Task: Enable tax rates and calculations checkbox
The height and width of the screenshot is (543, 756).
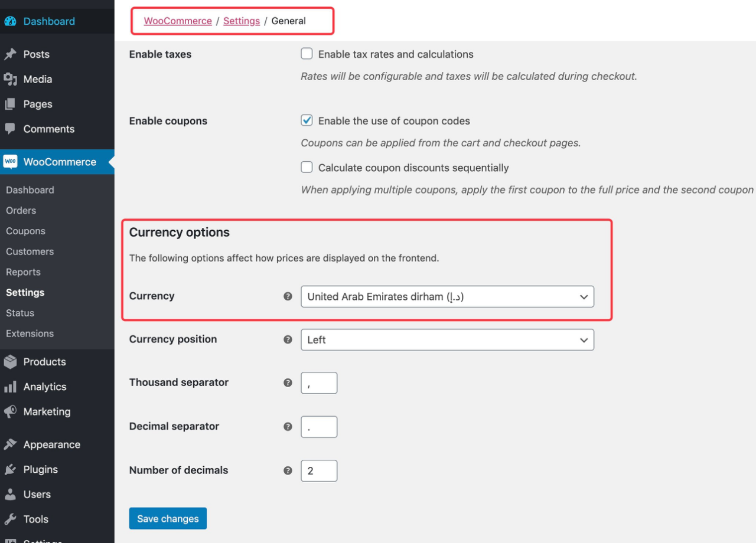Action: pyautogui.click(x=307, y=54)
